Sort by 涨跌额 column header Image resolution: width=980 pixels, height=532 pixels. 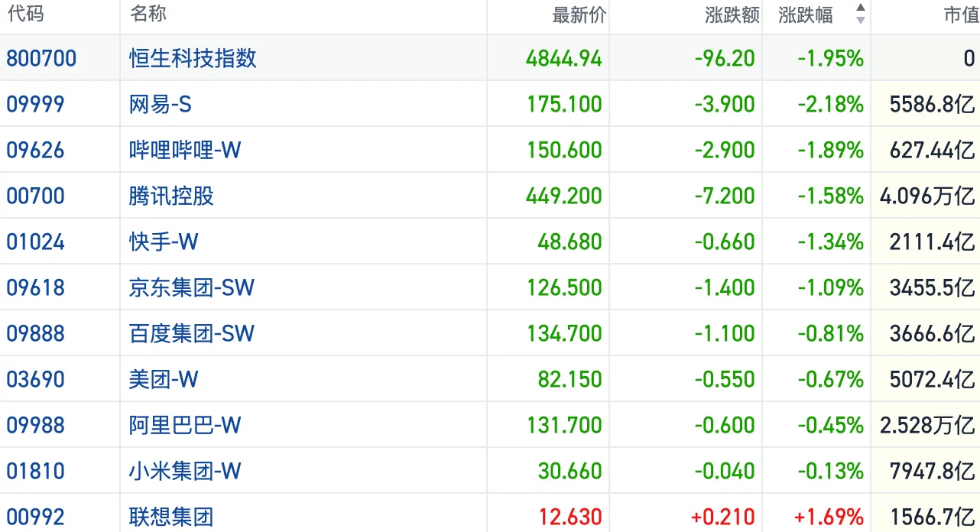pos(732,15)
